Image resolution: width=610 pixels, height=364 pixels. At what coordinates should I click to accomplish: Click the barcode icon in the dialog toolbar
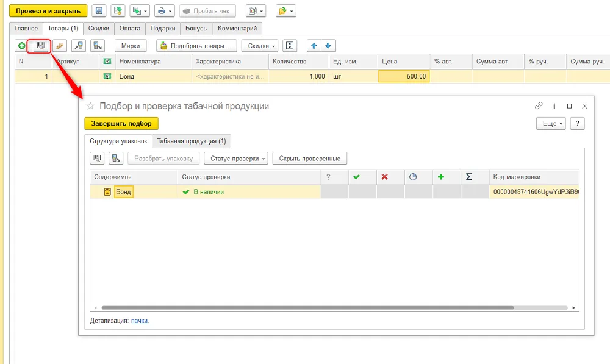(97, 159)
